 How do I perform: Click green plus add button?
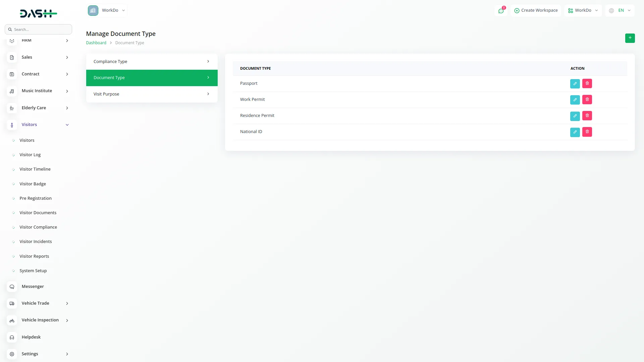click(x=630, y=38)
